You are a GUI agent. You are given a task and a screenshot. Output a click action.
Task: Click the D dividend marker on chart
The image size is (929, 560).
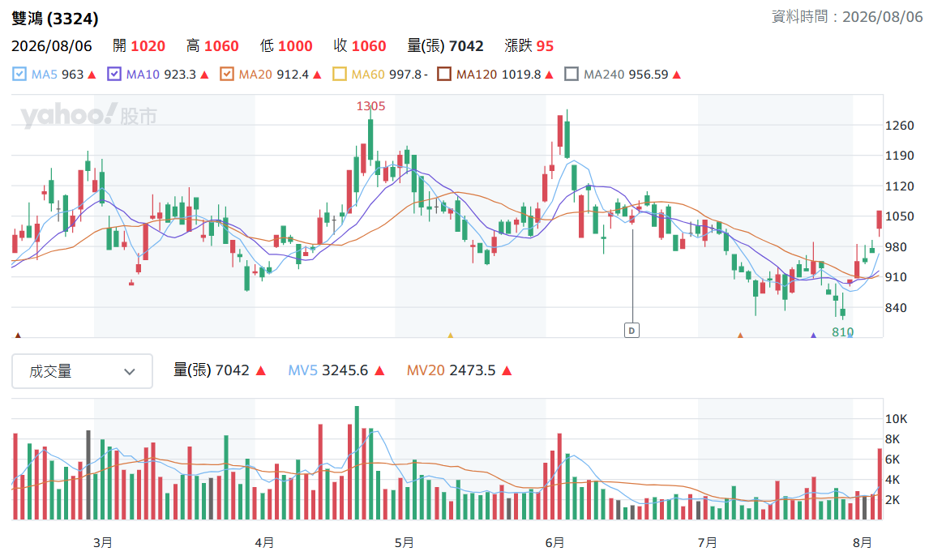(x=632, y=330)
